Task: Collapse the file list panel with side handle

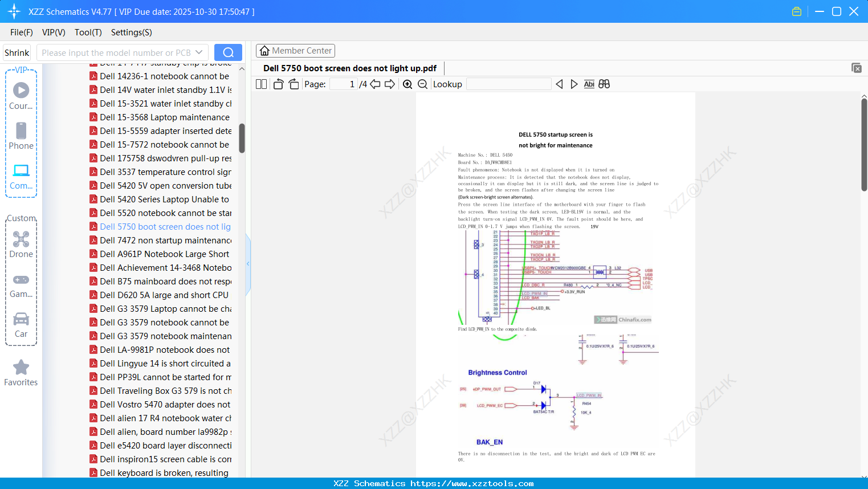Action: point(248,264)
